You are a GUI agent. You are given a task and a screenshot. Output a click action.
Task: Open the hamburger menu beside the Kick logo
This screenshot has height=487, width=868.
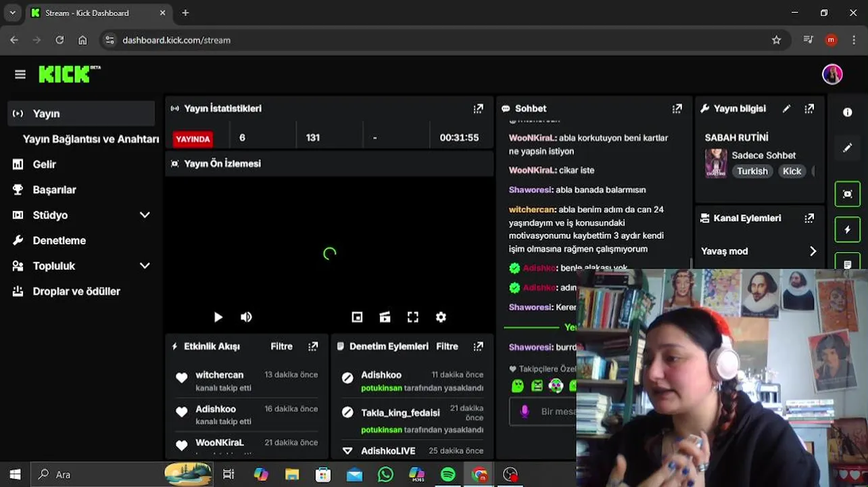point(20,74)
